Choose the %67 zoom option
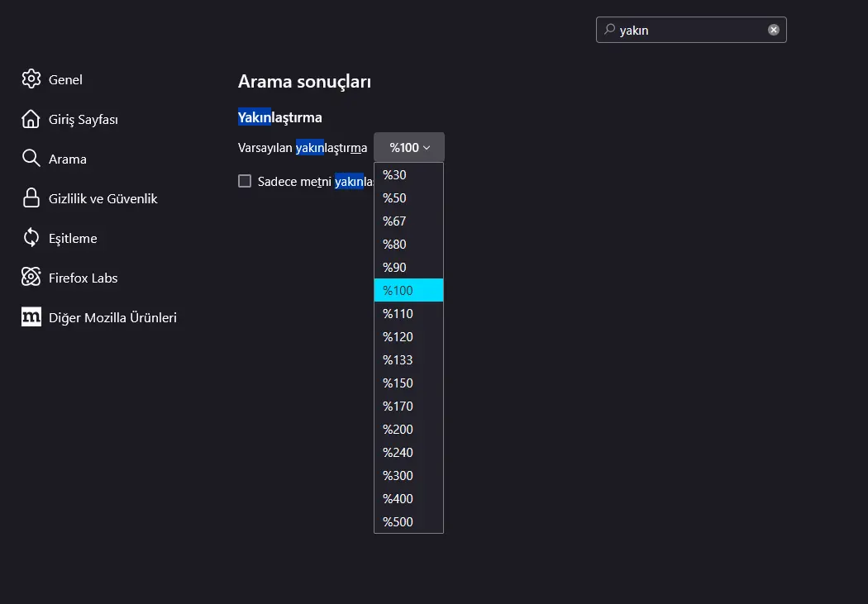 click(408, 221)
